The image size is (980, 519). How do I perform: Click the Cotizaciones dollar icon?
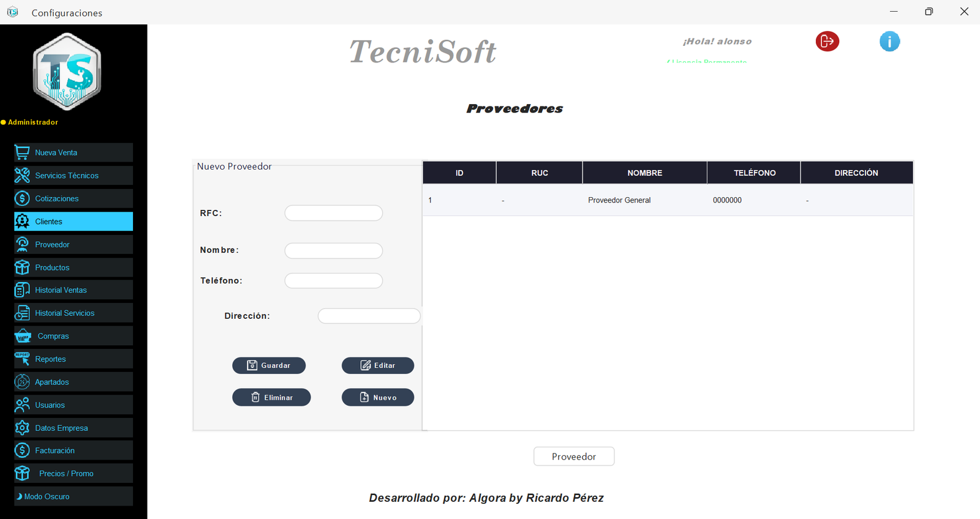22,198
